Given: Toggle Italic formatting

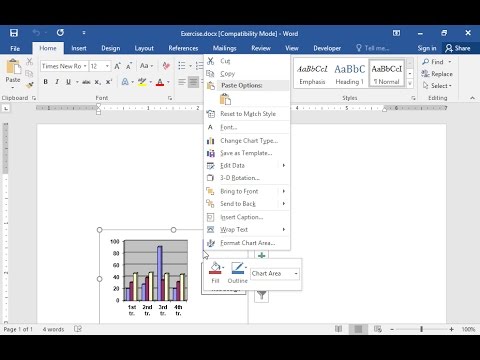Looking at the screenshot, I should 57,82.
